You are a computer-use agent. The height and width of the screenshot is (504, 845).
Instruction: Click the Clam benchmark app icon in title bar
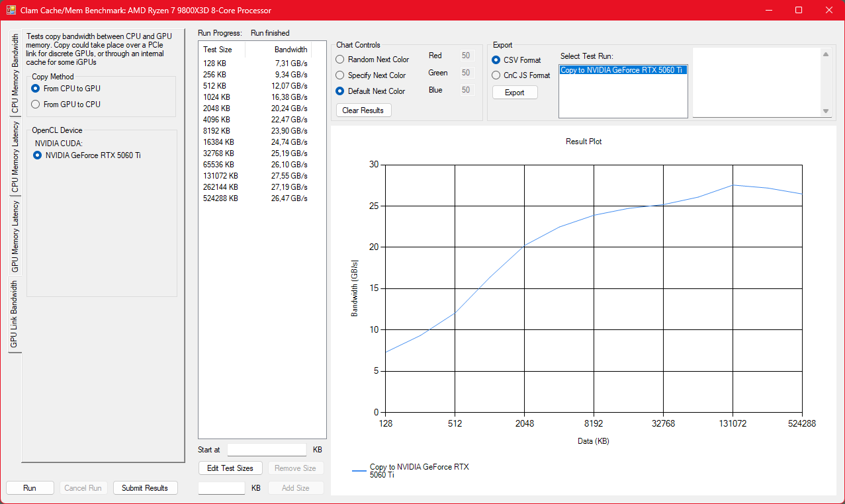tap(11, 11)
